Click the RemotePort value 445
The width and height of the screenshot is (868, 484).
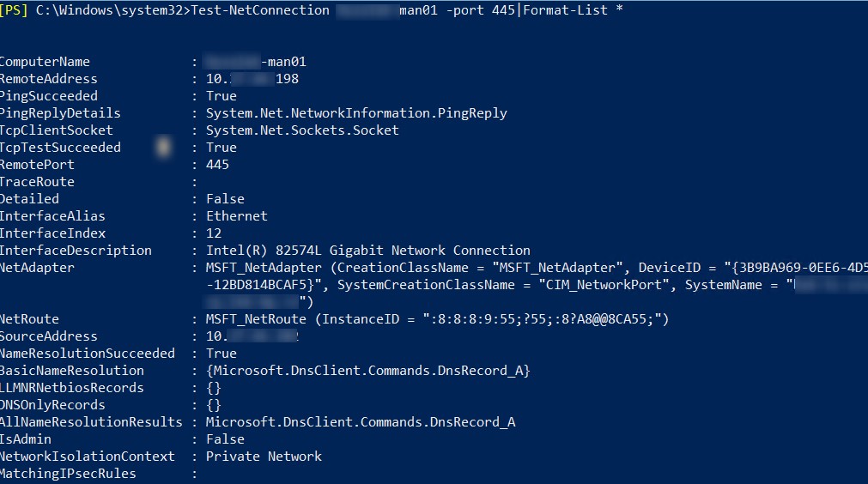pyautogui.click(x=217, y=165)
